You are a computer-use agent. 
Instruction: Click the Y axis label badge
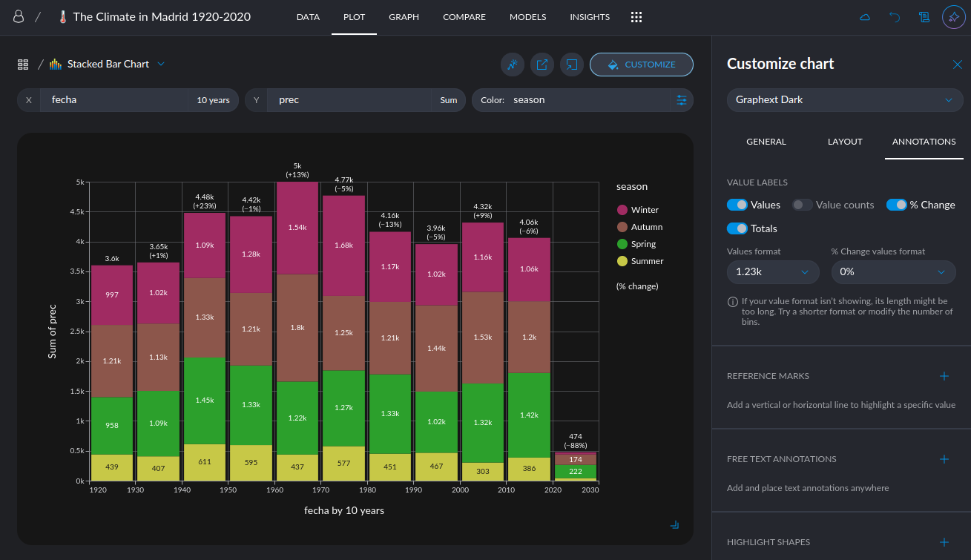(256, 100)
